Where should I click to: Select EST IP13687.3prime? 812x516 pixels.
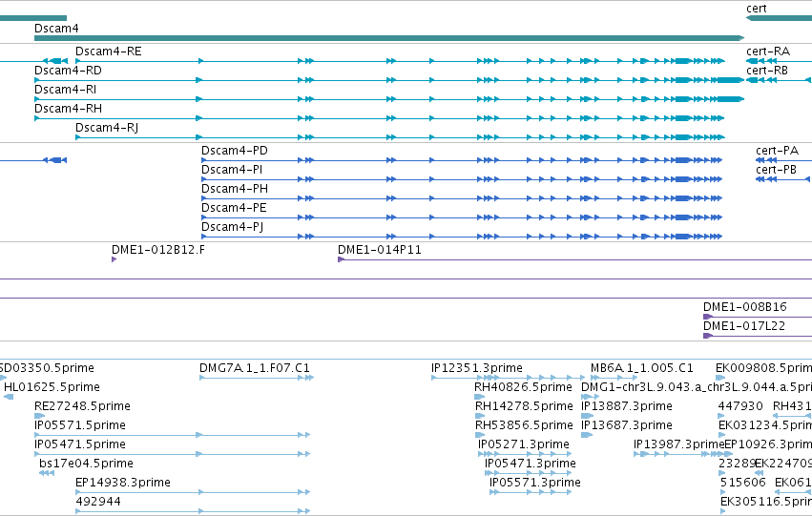[627, 425]
